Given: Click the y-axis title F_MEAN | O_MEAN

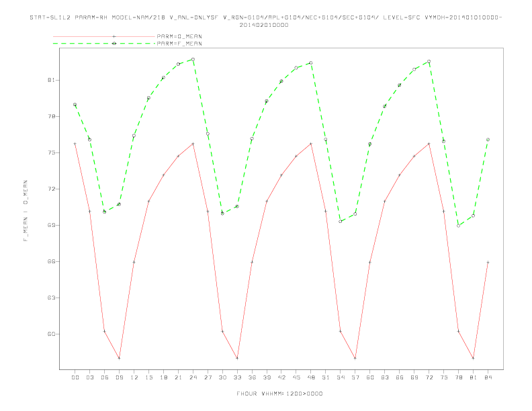Looking at the screenshot, I should [x=26, y=211].
